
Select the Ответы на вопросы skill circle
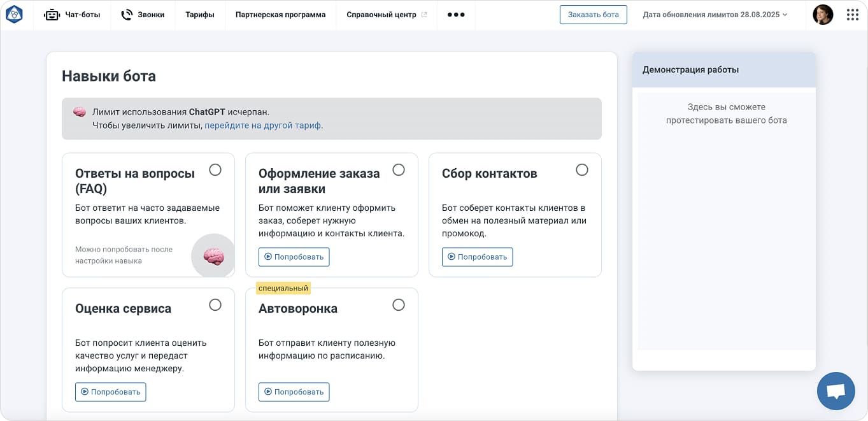[x=215, y=169]
